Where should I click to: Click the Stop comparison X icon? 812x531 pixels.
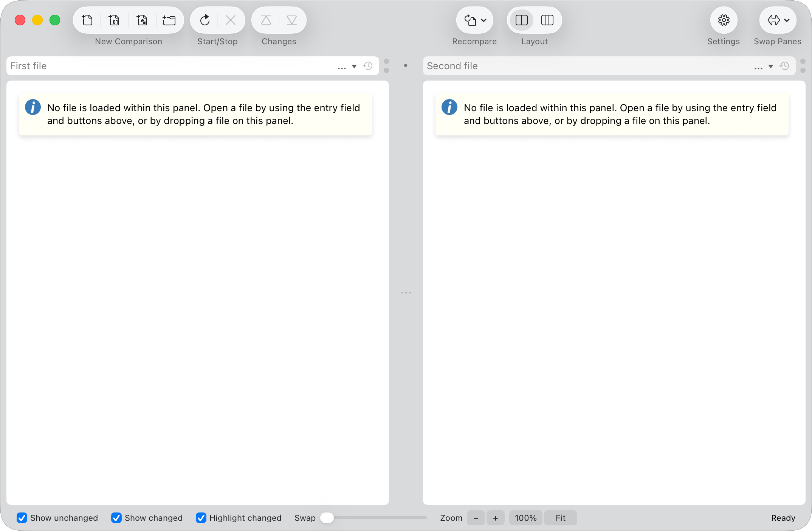coord(231,20)
